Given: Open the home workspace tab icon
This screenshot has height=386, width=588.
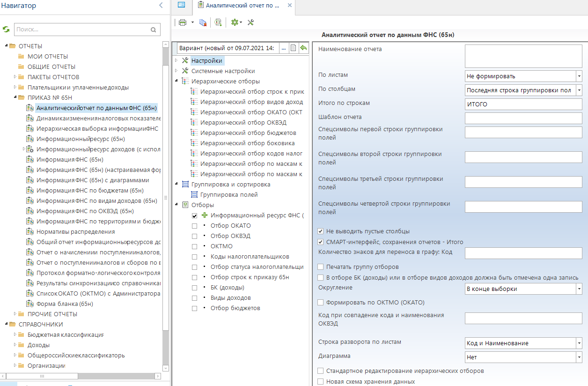Looking at the screenshot, I should [182, 5].
